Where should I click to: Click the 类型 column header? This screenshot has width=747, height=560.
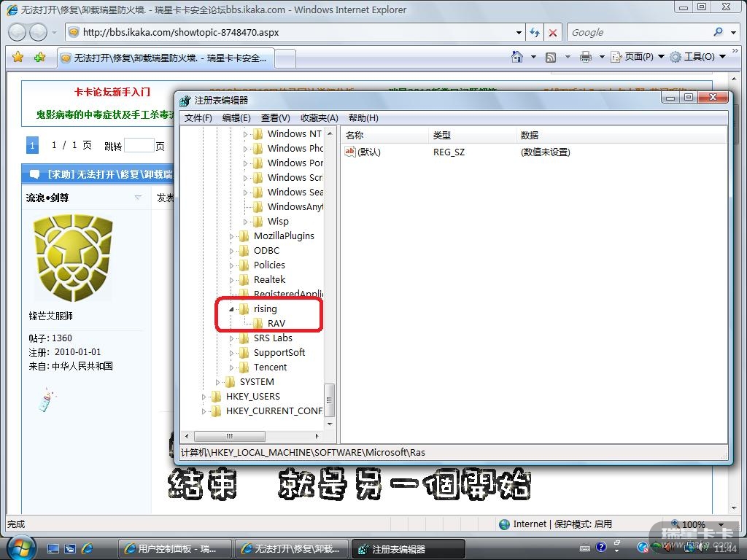(472, 135)
